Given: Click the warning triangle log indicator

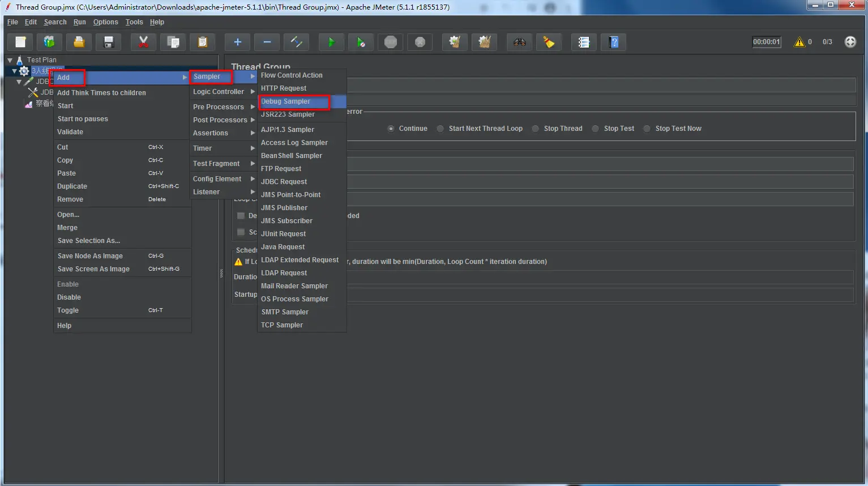Looking at the screenshot, I should tap(799, 42).
